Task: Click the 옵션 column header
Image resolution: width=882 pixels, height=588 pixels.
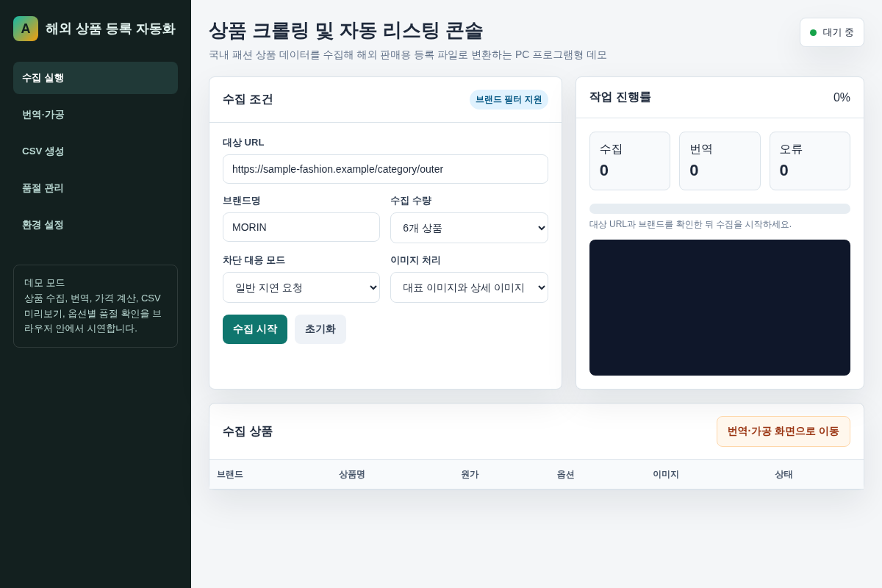Action: [566, 475]
